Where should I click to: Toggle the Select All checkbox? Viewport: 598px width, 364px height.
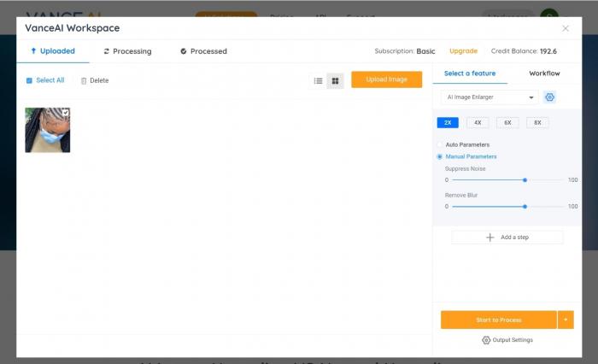tap(29, 80)
